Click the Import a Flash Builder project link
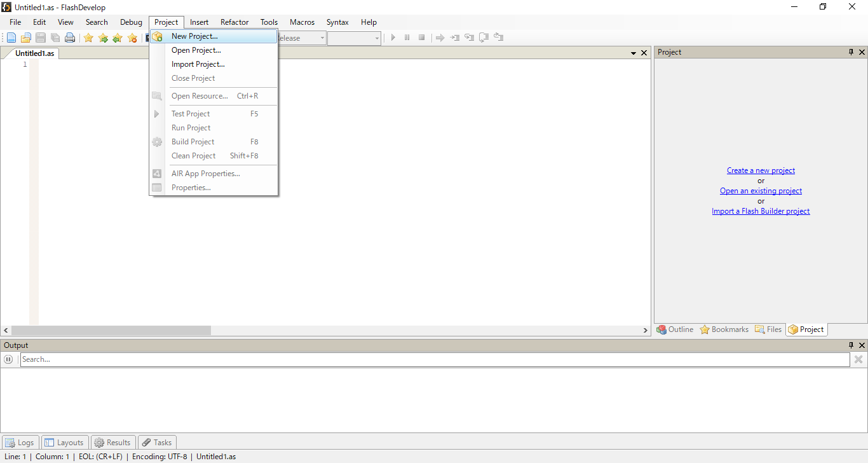Viewport: 868px width, 463px height. 761,211
